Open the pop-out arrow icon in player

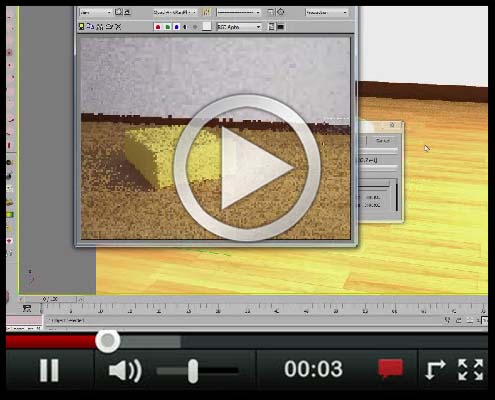click(435, 370)
